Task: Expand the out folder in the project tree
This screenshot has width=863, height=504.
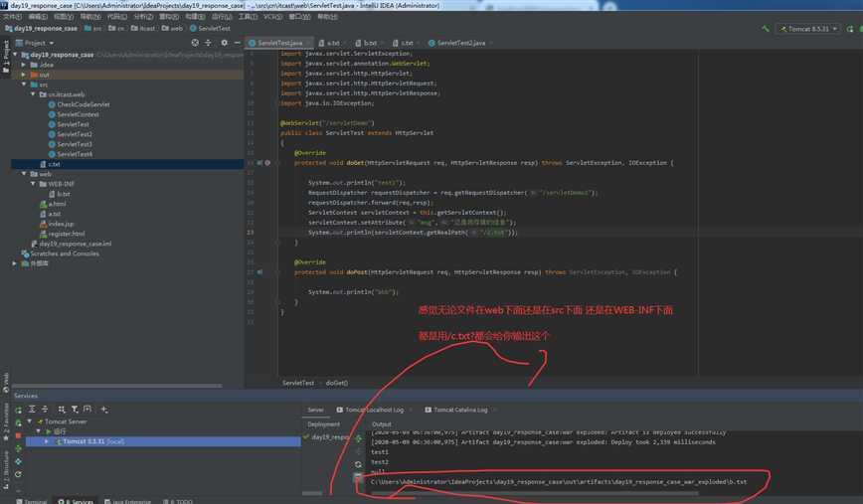Action: (24, 75)
